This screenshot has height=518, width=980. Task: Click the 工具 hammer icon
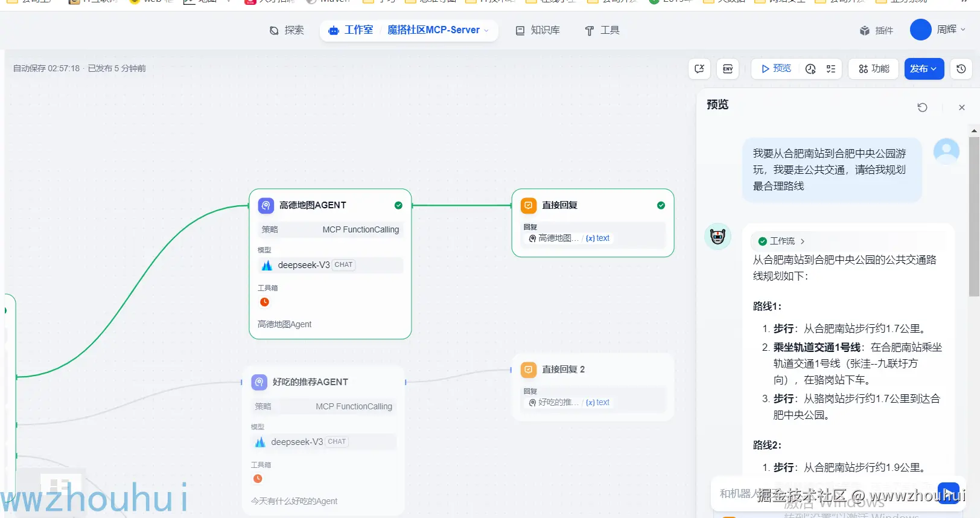[590, 30]
